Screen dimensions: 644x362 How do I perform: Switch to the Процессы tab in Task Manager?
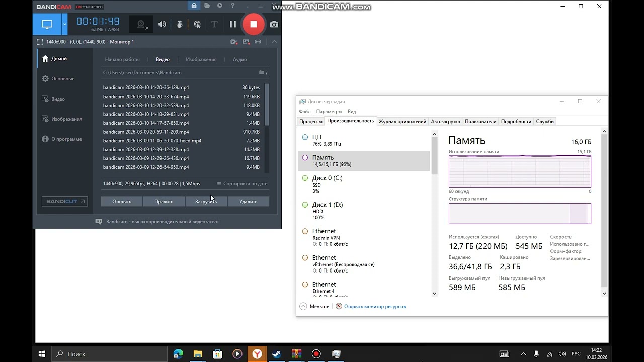[311, 121]
